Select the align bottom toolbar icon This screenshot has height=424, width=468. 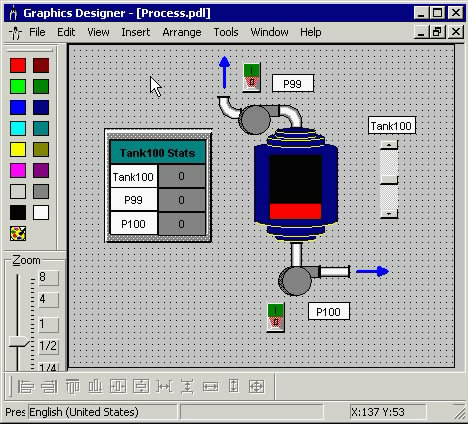click(95, 387)
